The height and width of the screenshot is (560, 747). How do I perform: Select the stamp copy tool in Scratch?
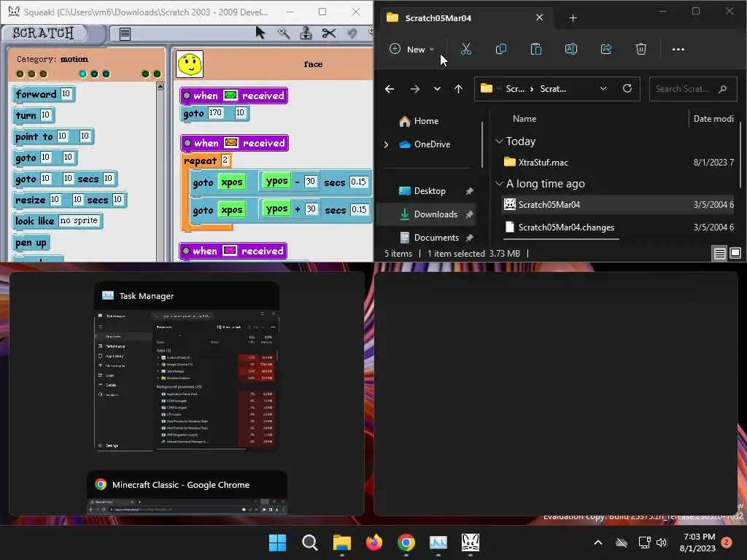point(306,33)
